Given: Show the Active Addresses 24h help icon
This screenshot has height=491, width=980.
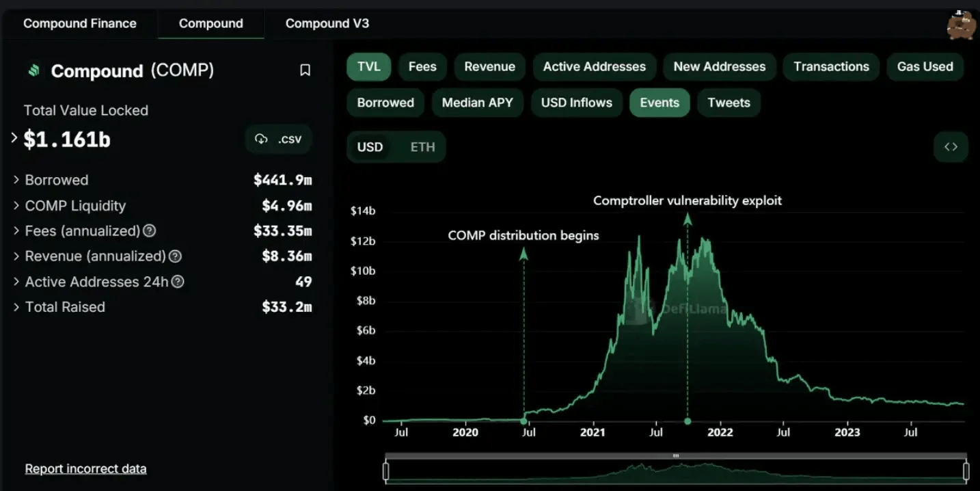Looking at the screenshot, I should coord(178,282).
